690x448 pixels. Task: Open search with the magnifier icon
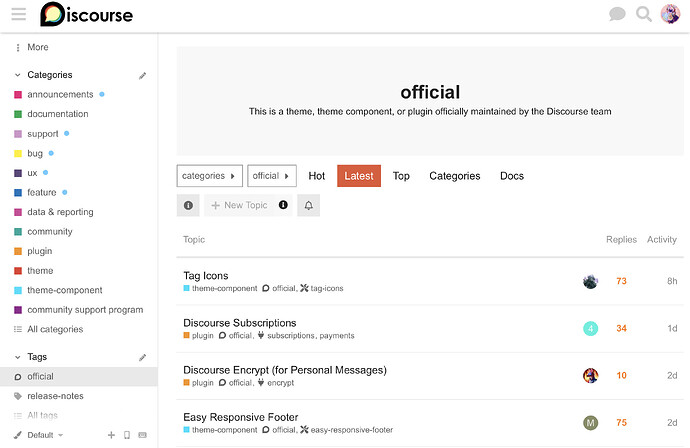[x=644, y=14]
